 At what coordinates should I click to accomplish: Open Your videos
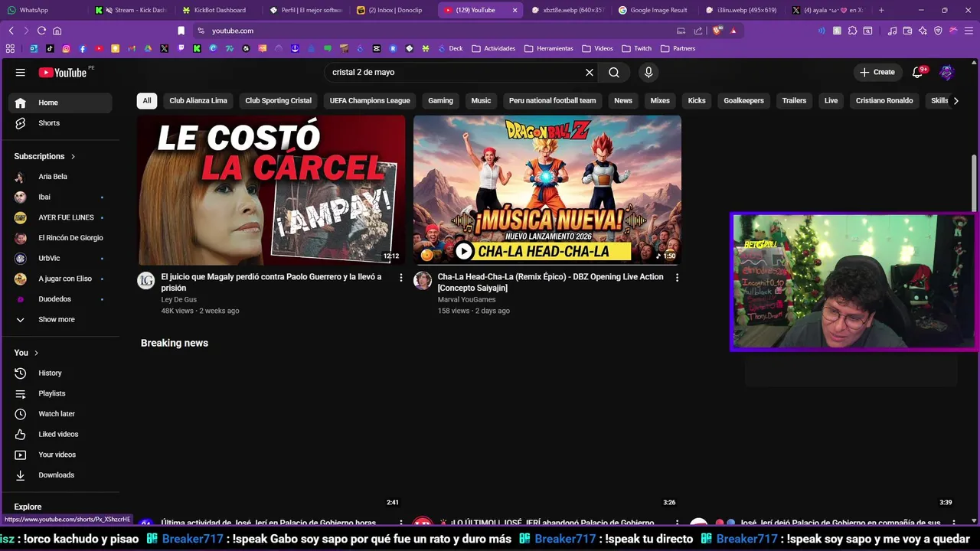pyautogui.click(x=60, y=455)
